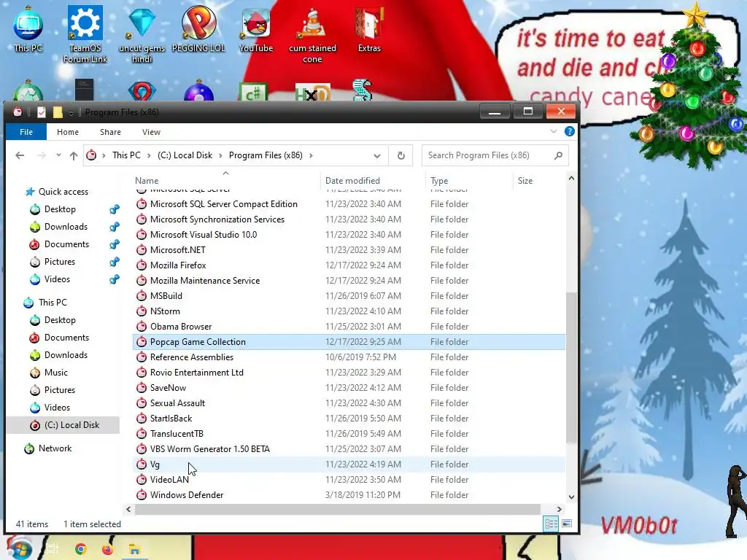Expand the chevron after Program Files (x86) breadcrumb
Viewport: 747px width, 560px height.
click(311, 155)
